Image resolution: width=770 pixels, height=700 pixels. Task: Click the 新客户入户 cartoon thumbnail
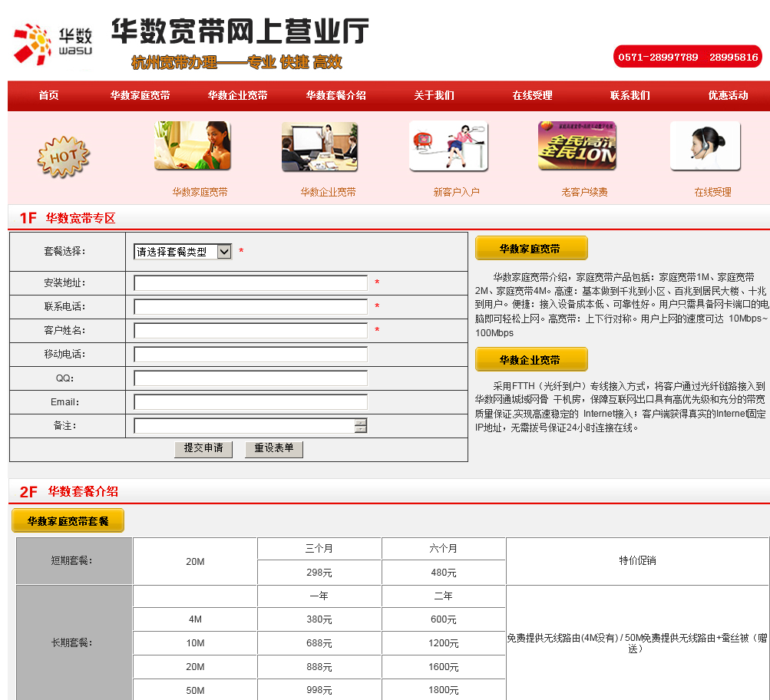pyautogui.click(x=448, y=145)
